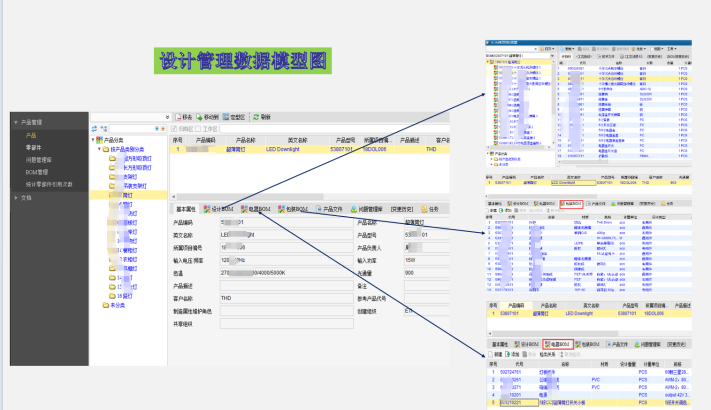This screenshot has width=711, height=410.
Task: Collapse the 产品管理 sidebar section
Action: coord(16,122)
